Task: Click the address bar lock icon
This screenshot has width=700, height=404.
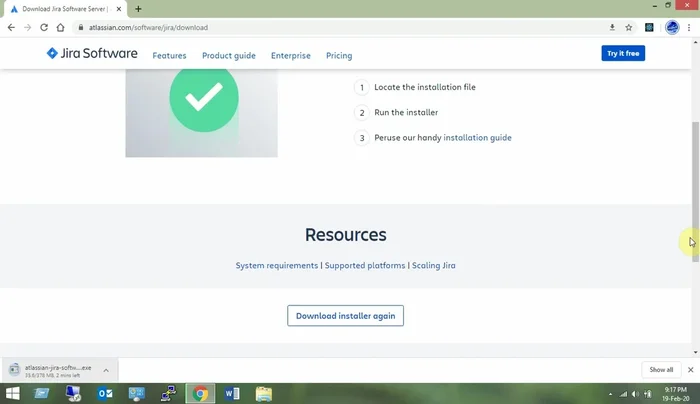Action: [x=81, y=28]
